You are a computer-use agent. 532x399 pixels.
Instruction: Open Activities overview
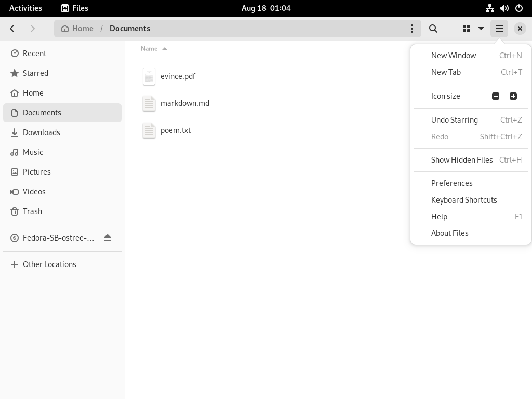click(x=25, y=8)
